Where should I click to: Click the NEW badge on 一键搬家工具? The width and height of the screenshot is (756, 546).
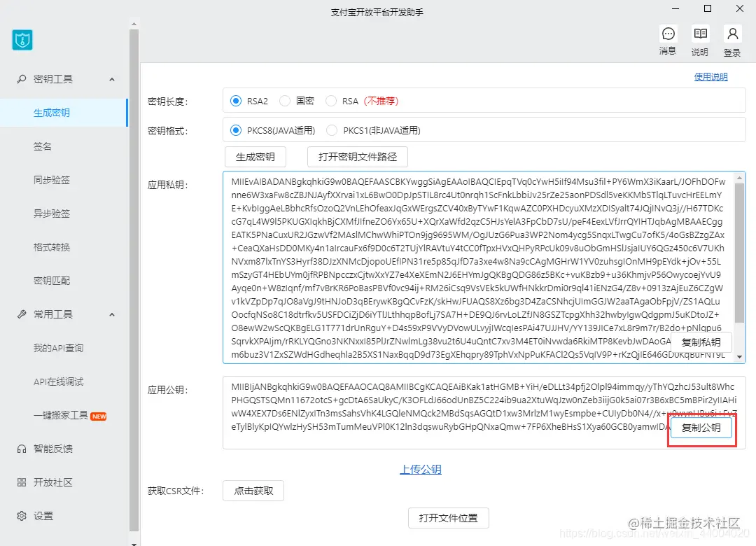99,416
